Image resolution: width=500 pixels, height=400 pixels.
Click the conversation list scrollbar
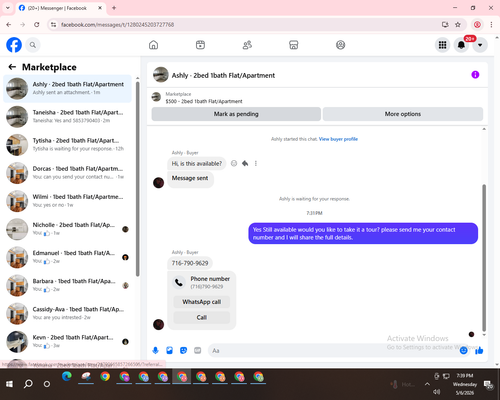click(138, 178)
